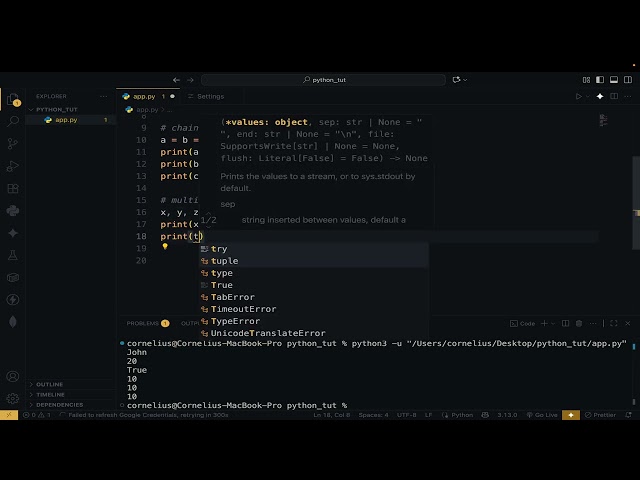Toggle the primary side bar

pos(600,80)
